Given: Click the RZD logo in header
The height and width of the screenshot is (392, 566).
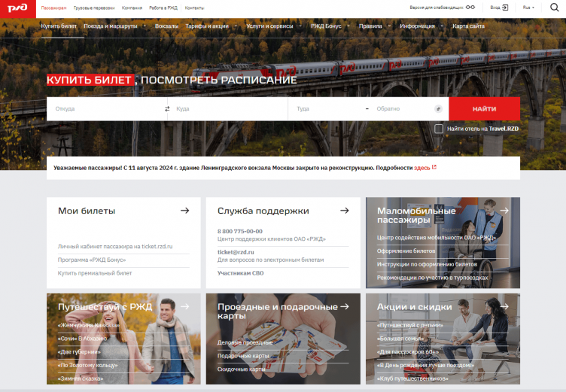Looking at the screenshot, I should [x=18, y=9].
